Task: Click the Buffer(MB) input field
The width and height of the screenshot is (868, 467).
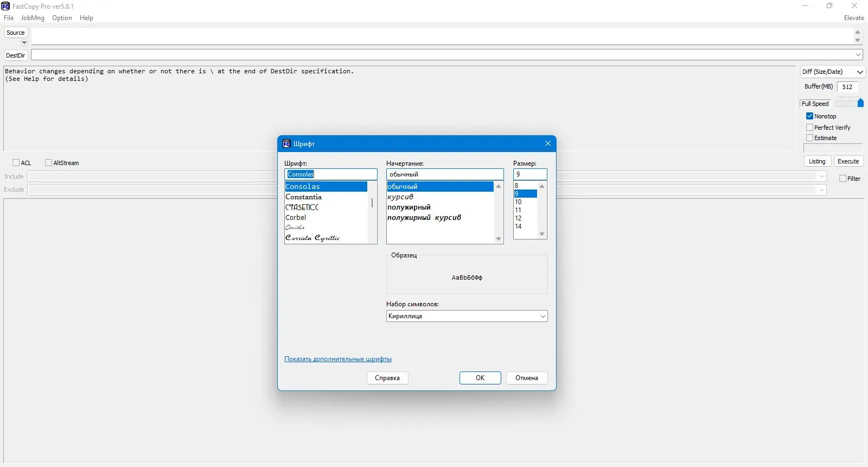Action: (x=847, y=87)
